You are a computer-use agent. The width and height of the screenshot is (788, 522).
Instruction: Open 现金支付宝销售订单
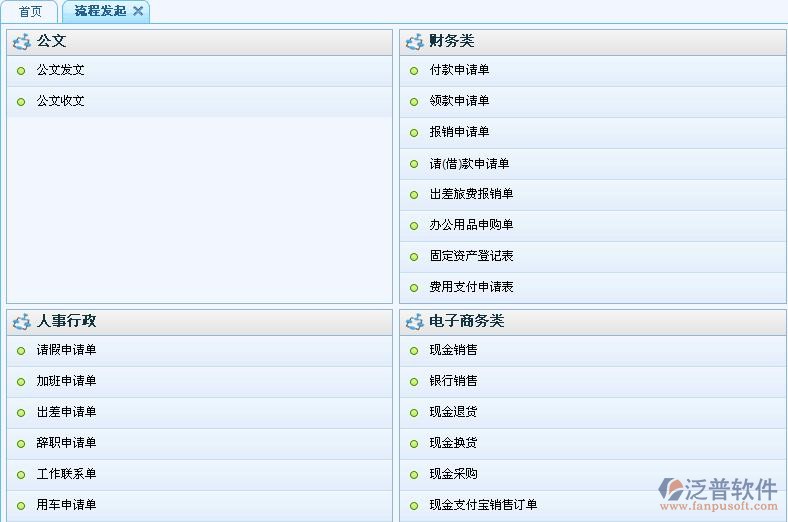click(483, 505)
